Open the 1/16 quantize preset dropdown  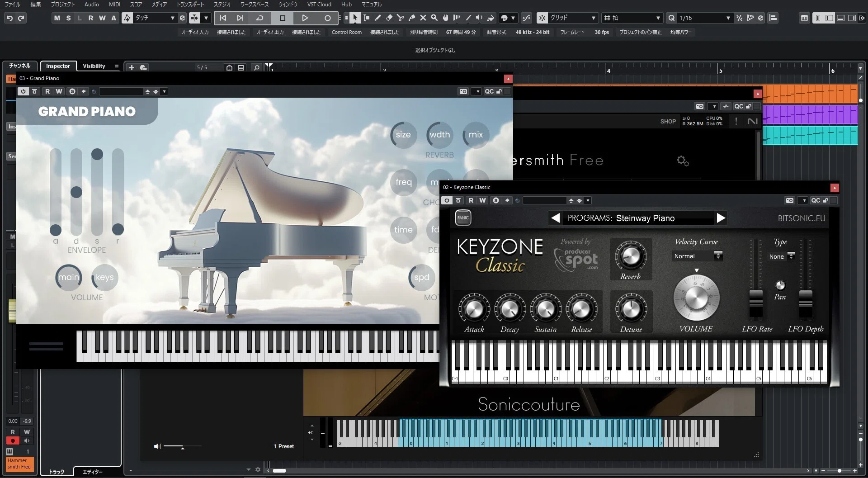(705, 18)
